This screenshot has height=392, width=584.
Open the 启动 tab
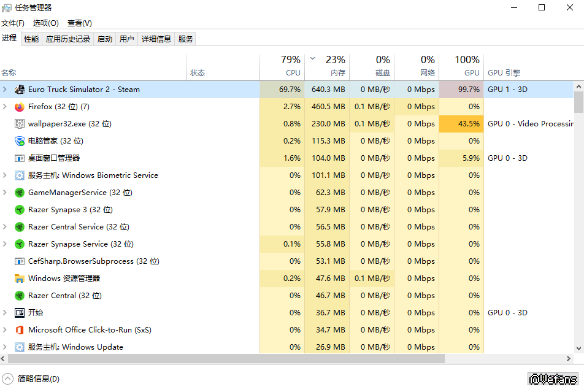click(x=105, y=39)
